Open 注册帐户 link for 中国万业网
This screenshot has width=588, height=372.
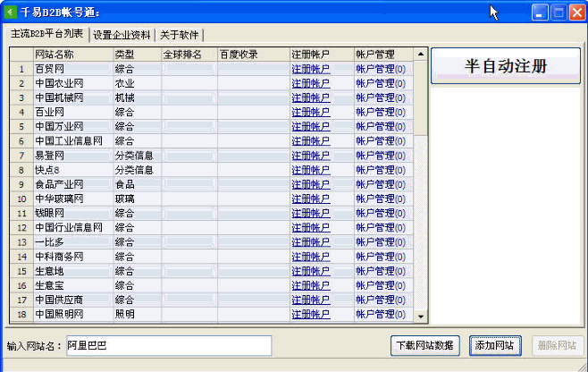(311, 127)
